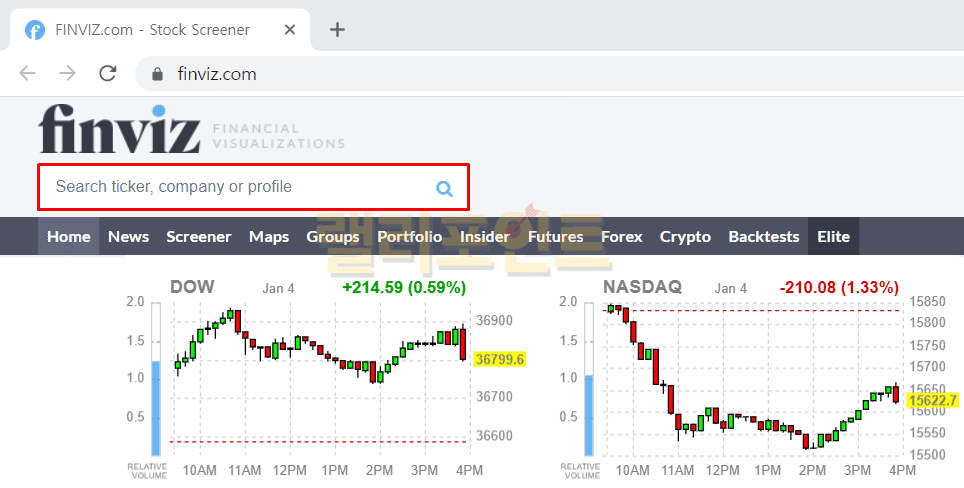Image resolution: width=964 pixels, height=488 pixels.
Task: Open the Home navigation item
Action: pyautogui.click(x=68, y=237)
